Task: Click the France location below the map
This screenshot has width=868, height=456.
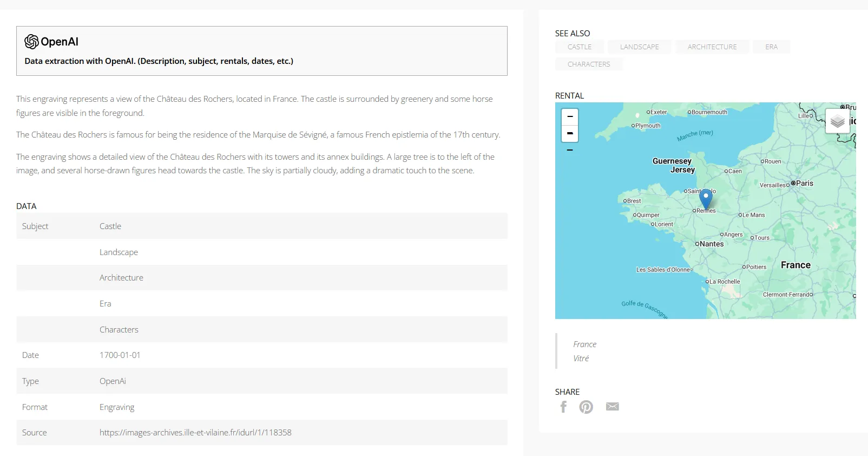Action: (584, 344)
